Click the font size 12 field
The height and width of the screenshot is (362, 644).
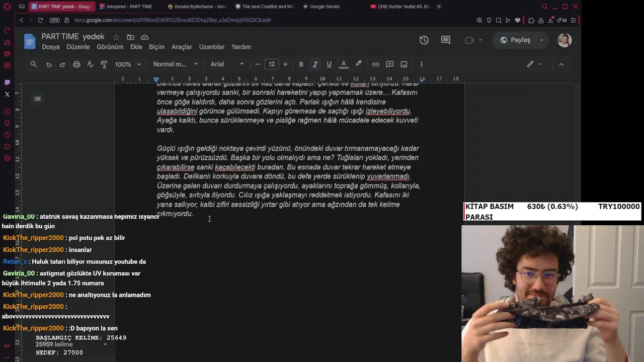pyautogui.click(x=272, y=64)
